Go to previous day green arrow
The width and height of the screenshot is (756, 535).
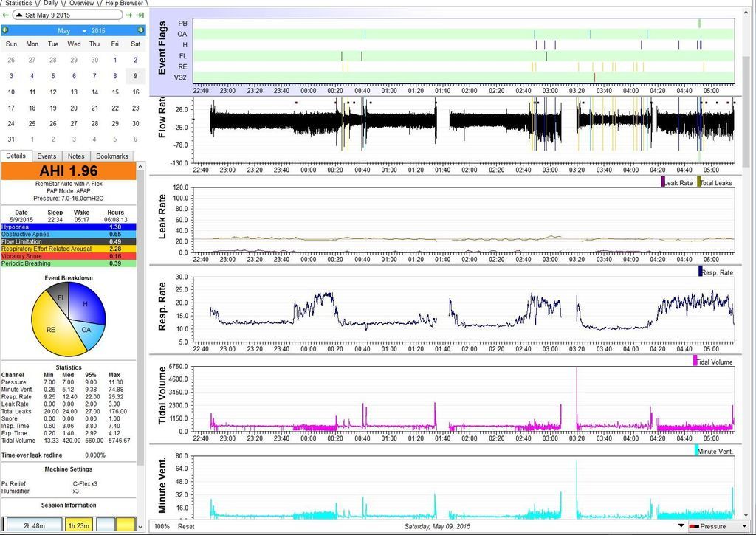click(x=5, y=15)
